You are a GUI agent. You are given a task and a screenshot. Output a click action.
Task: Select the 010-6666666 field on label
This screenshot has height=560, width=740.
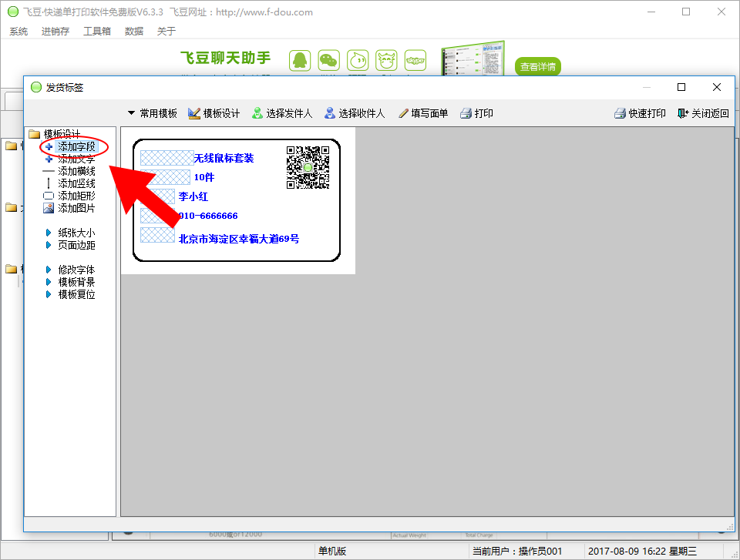[x=208, y=216]
